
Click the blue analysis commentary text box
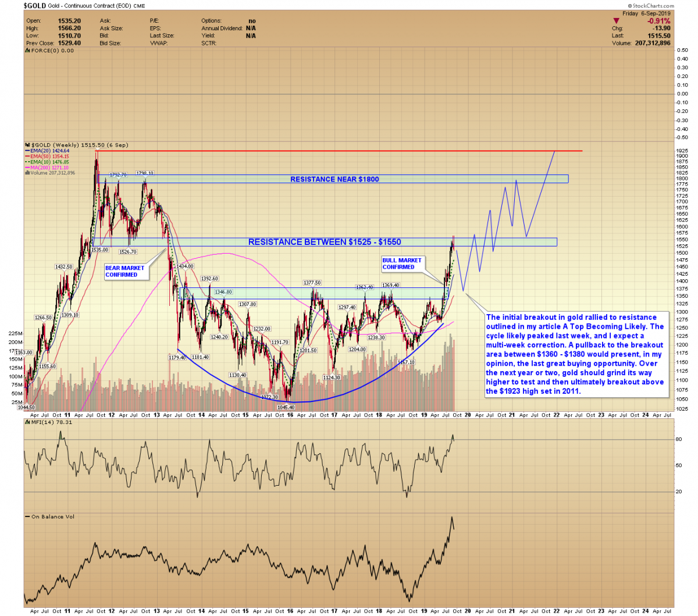pos(575,354)
